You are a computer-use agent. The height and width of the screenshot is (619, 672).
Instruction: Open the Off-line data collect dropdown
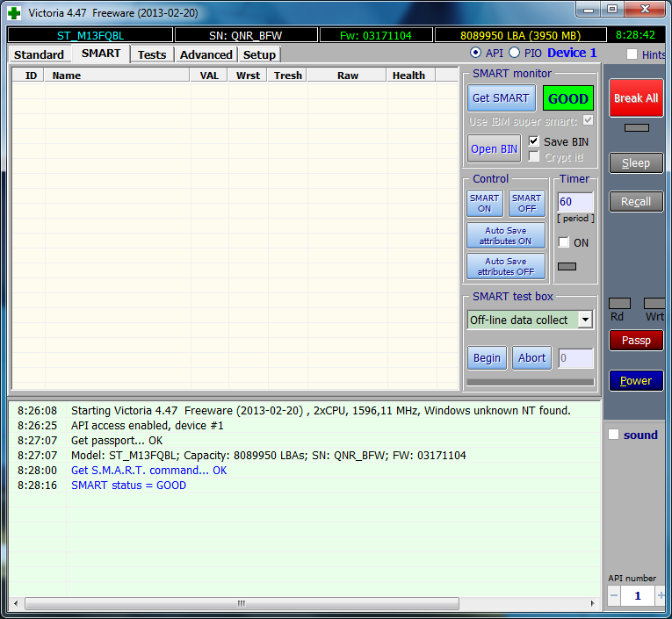tap(585, 320)
